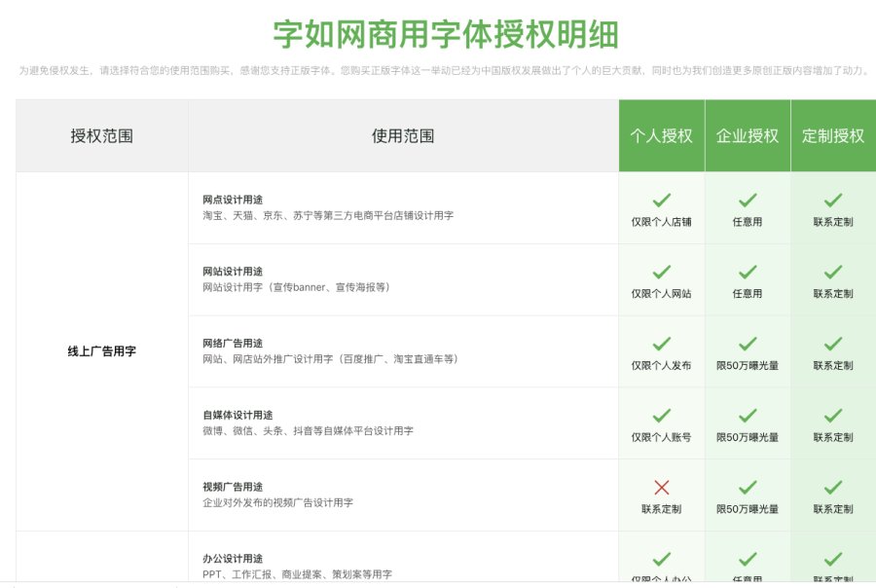Select the 企业授权 column header
Image resolution: width=876 pixels, height=588 pixels.
coord(748,136)
